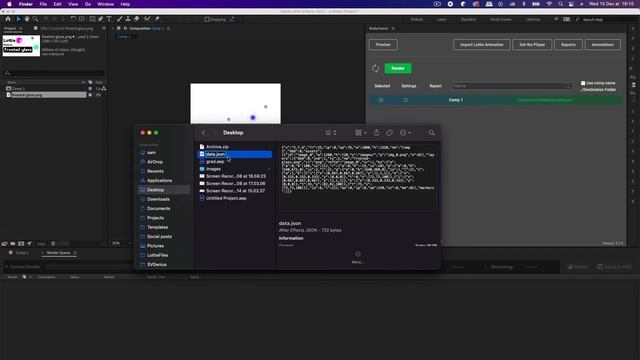The image size is (640, 360).
Task: Click the Finder tags icon
Action: (x=389, y=133)
